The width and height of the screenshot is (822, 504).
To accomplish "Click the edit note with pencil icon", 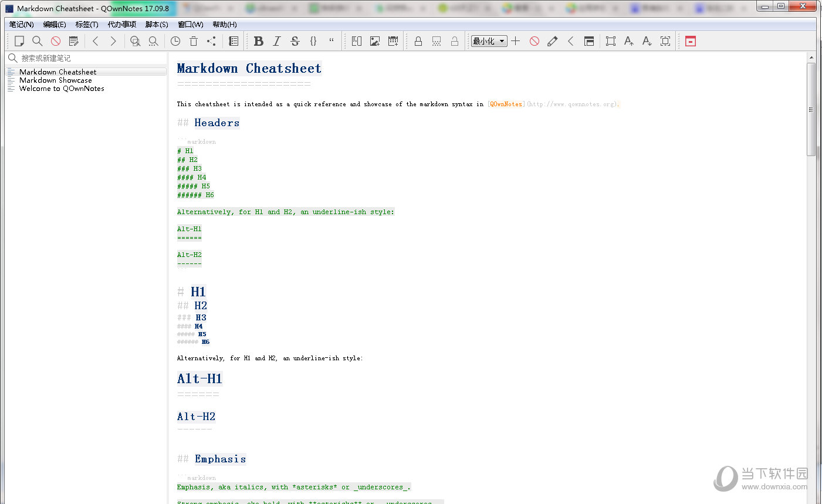I will (73, 41).
